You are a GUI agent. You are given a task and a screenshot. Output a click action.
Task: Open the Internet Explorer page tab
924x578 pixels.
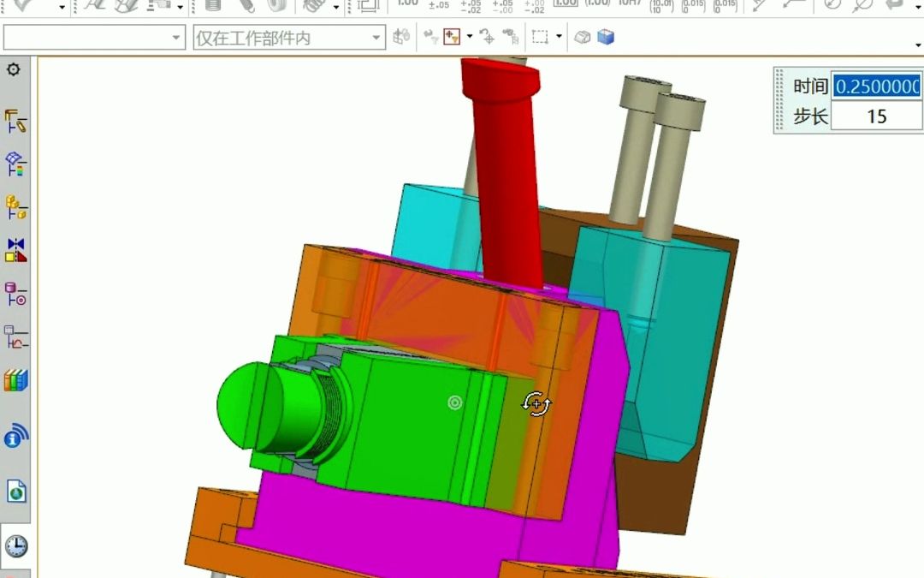pyautogui.click(x=16, y=492)
